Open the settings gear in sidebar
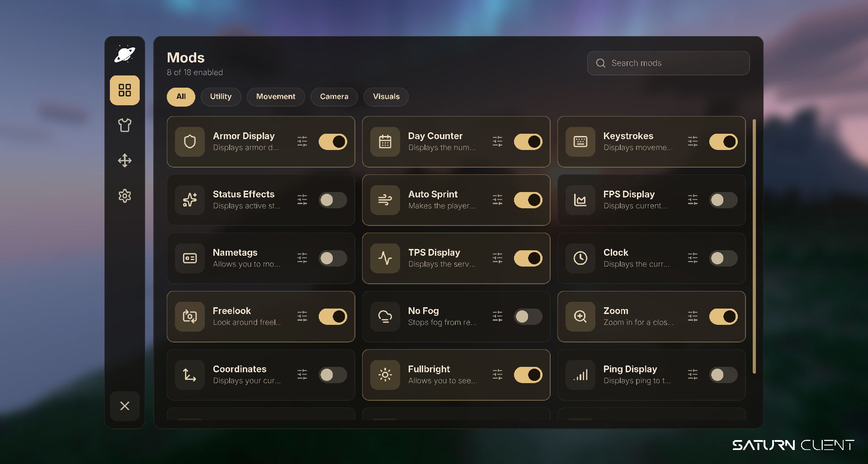This screenshot has width=868, height=464. pyautogui.click(x=125, y=196)
